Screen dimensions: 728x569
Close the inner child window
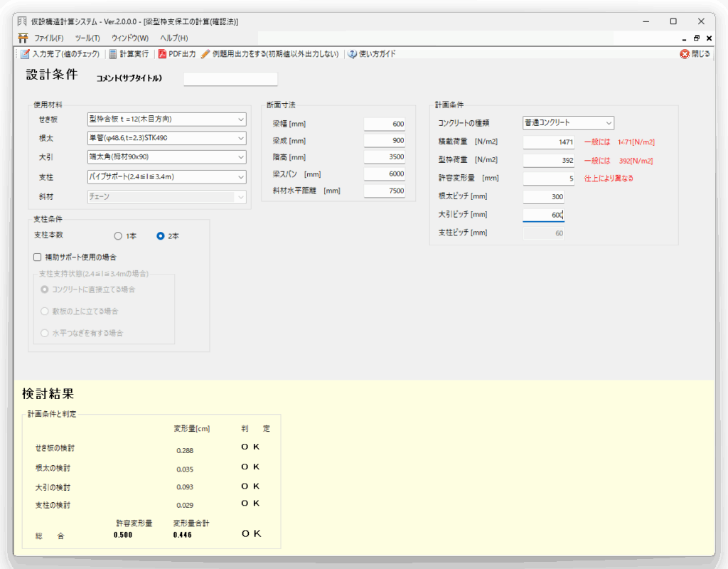point(709,38)
